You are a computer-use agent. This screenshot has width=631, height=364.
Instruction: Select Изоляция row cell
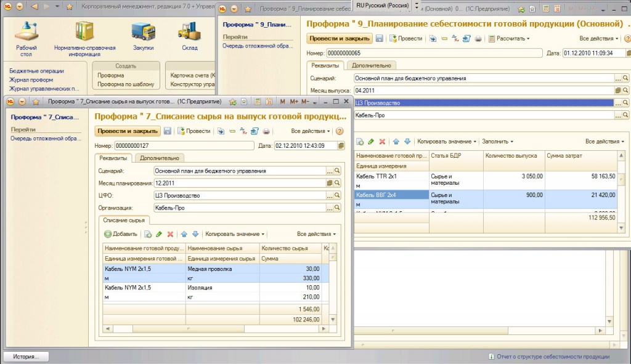click(x=222, y=288)
